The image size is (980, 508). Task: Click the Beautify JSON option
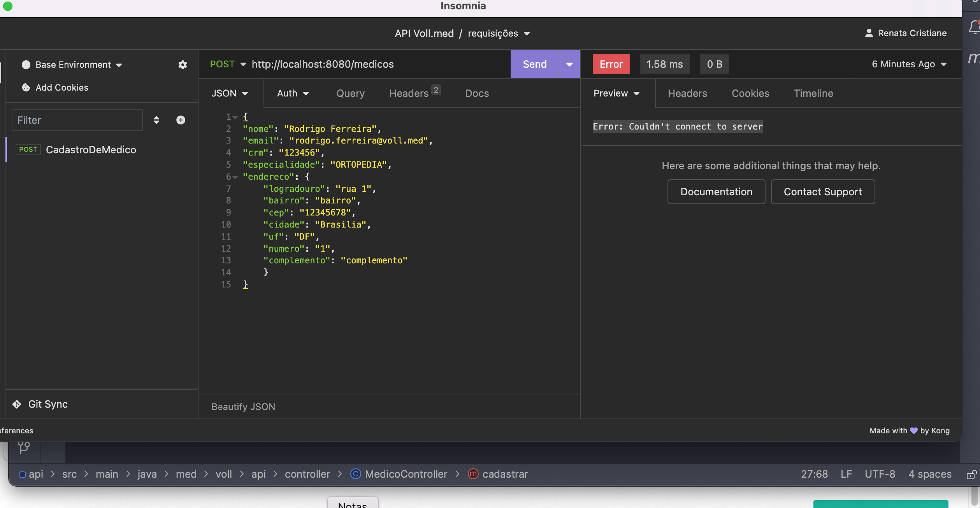tap(243, 406)
